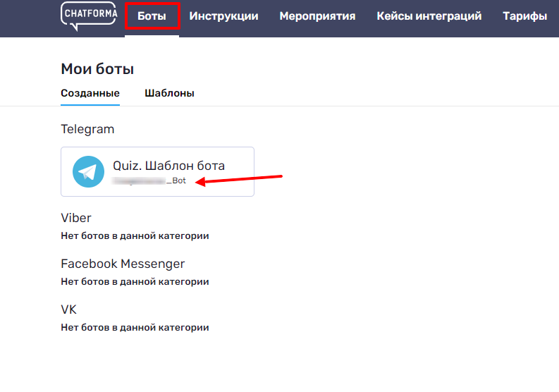Go to the Инструкции section
Image resolution: width=559 pixels, height=392 pixels.
[223, 16]
